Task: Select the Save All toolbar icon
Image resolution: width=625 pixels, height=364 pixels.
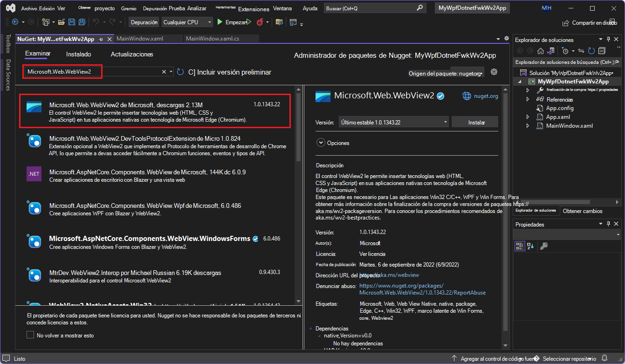Action: [82, 22]
